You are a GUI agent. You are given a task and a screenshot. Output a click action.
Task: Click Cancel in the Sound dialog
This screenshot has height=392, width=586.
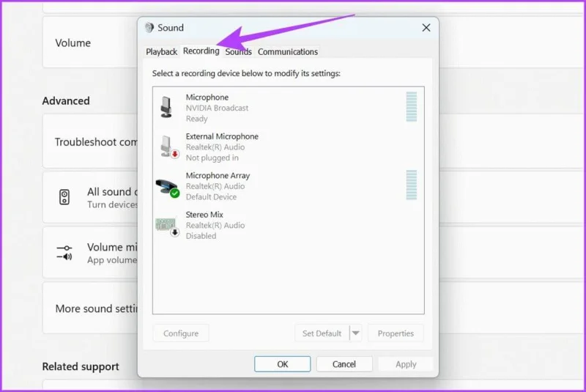[344, 364]
